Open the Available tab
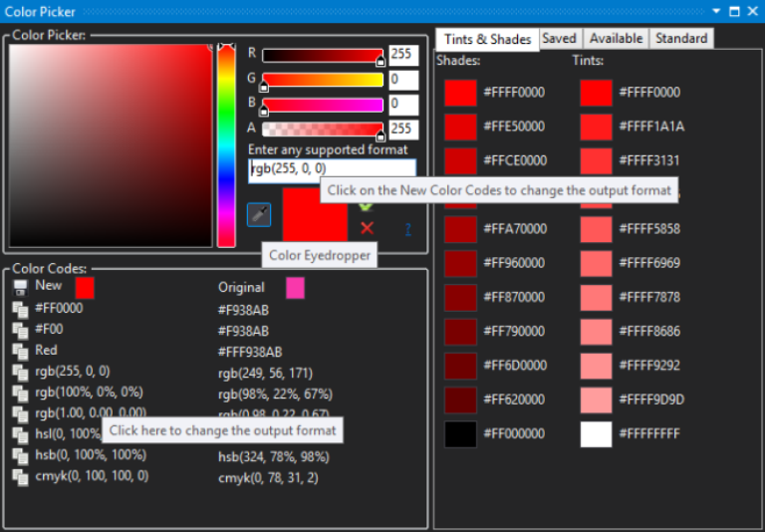This screenshot has width=765, height=532. (616, 38)
